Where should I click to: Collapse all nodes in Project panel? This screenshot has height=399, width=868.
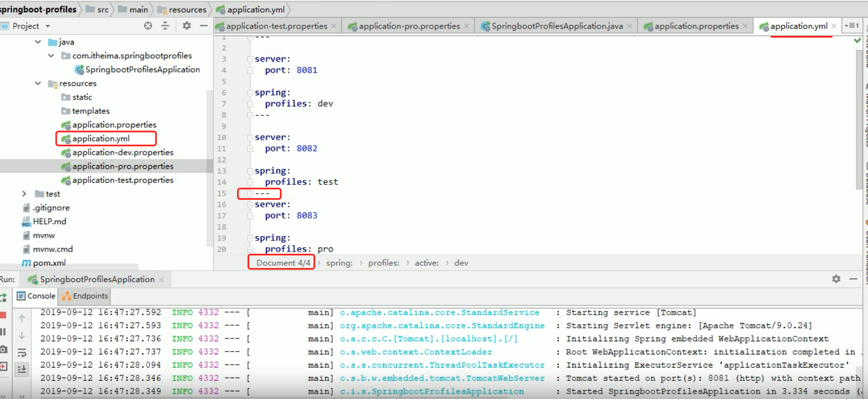pos(165,26)
